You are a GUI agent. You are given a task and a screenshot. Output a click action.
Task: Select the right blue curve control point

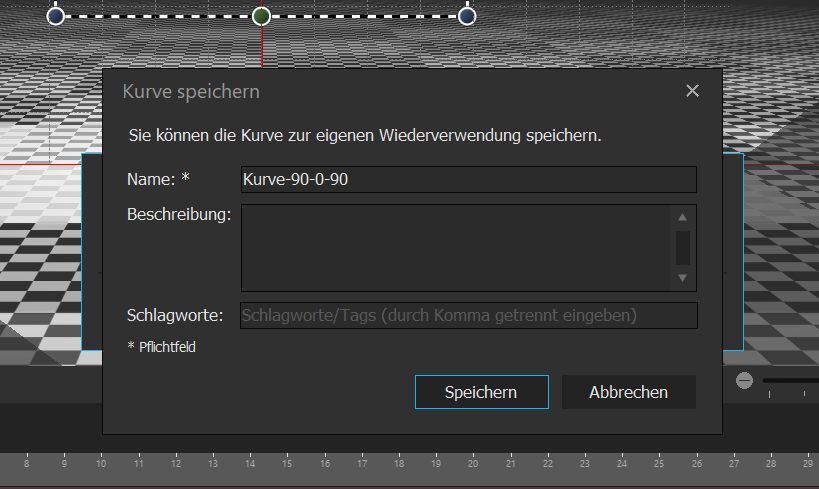tap(467, 16)
